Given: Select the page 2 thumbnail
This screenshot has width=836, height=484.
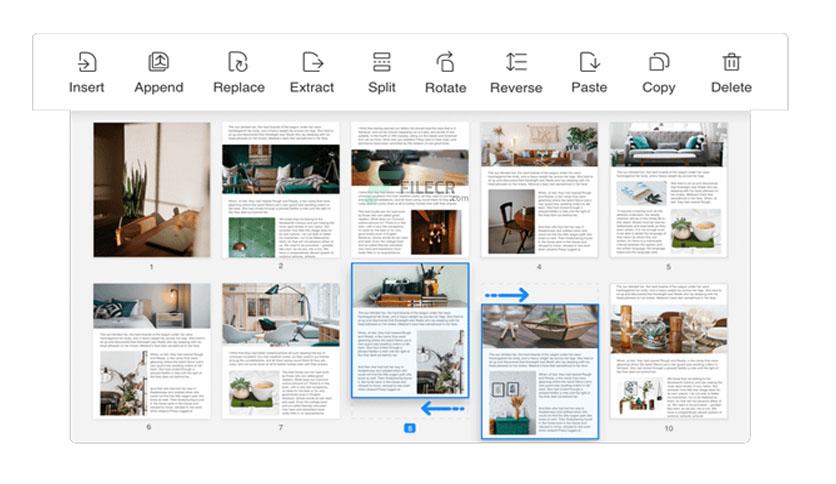Looking at the screenshot, I should (x=281, y=190).
